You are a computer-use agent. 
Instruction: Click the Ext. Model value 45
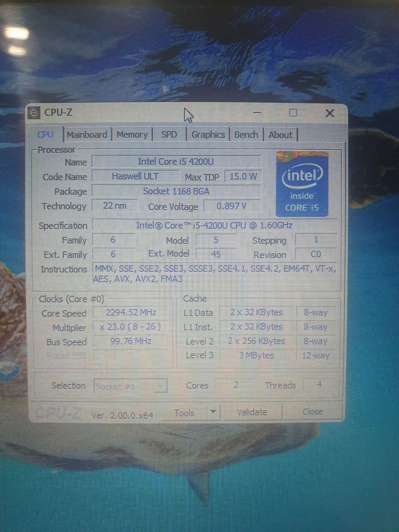216,254
